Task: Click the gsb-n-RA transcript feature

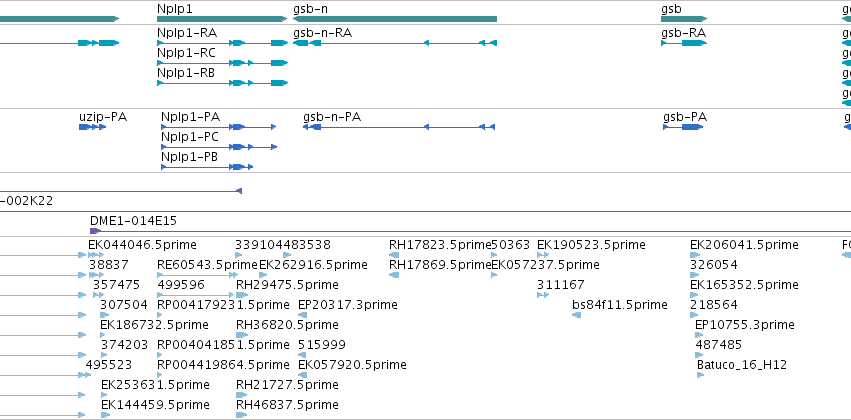Action: click(x=395, y=43)
